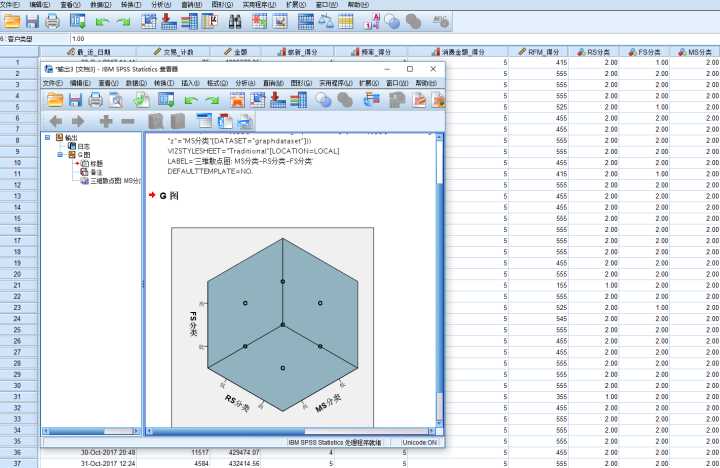Collapse the G图 node in outline tree

point(60,155)
